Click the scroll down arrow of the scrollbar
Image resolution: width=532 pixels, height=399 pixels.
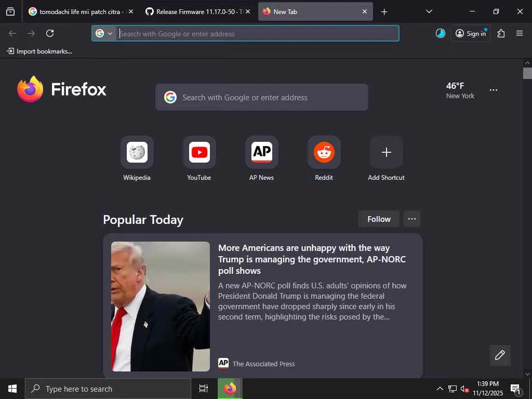coord(527,374)
